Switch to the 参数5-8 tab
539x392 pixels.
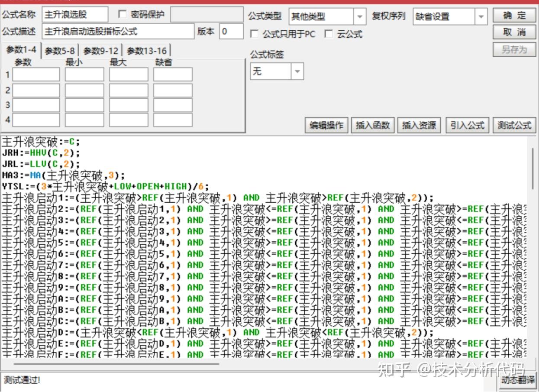click(60, 51)
